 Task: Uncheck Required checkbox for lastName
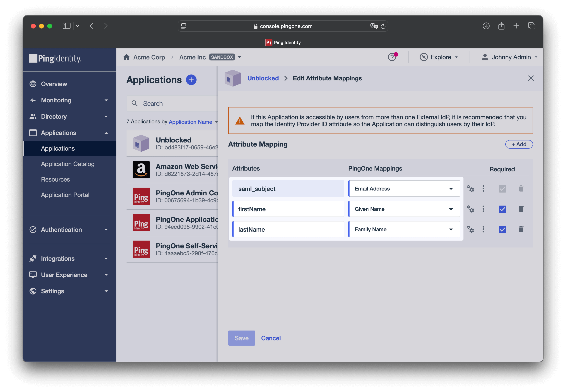pyautogui.click(x=503, y=229)
